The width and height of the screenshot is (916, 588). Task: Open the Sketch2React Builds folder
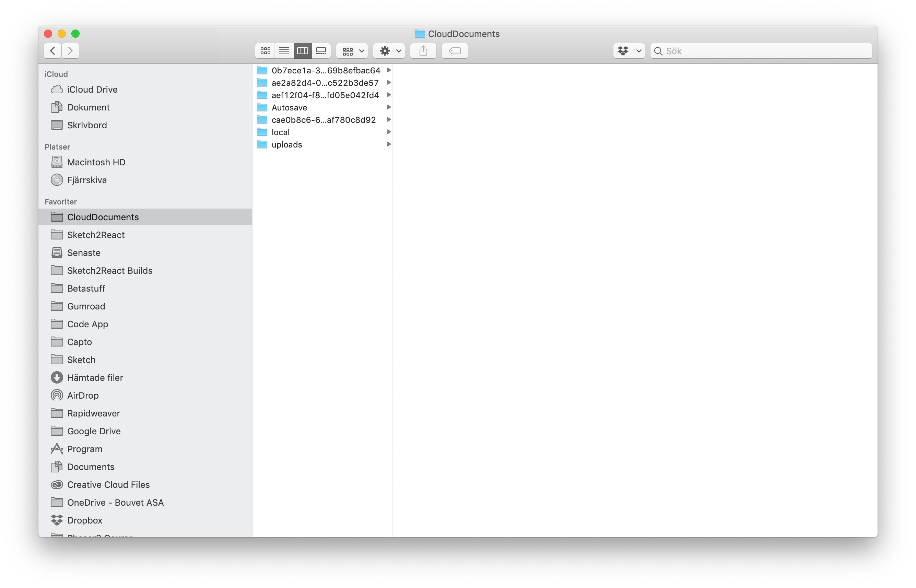point(109,270)
